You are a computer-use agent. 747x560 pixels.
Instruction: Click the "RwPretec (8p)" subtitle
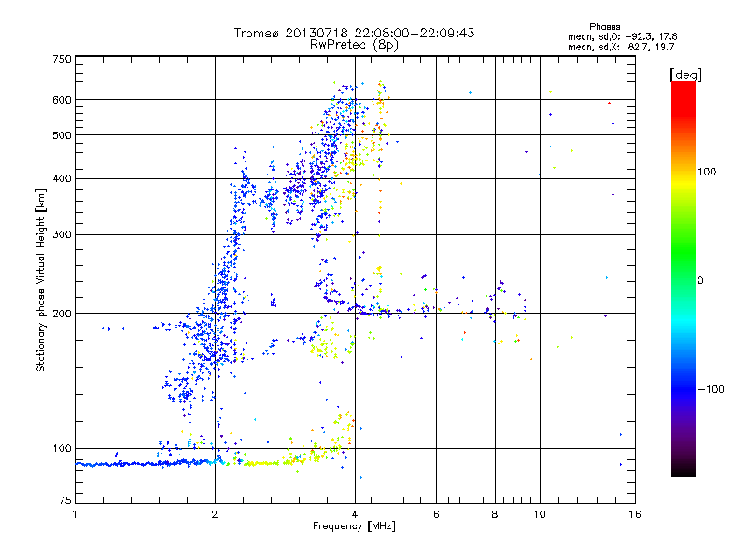click(354, 45)
